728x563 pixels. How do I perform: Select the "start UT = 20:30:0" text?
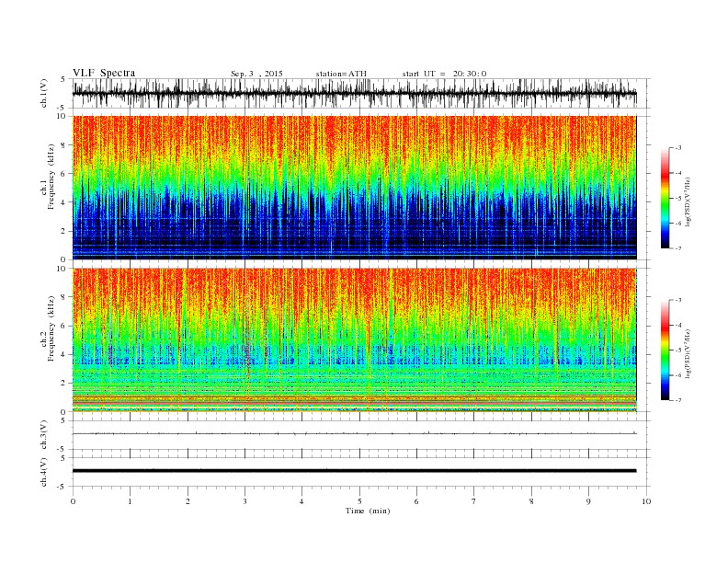point(444,74)
